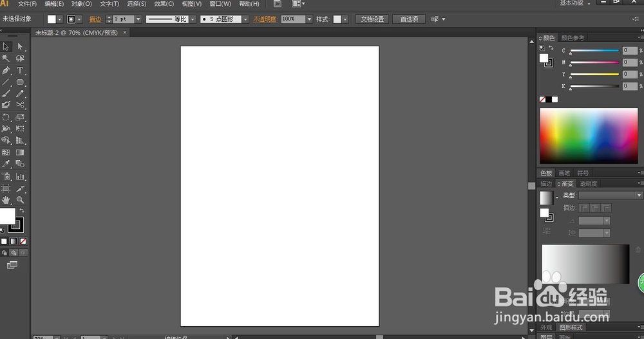644x339 pixels.
Task: Open the workspace switcher dropdown
Action: [575, 3]
